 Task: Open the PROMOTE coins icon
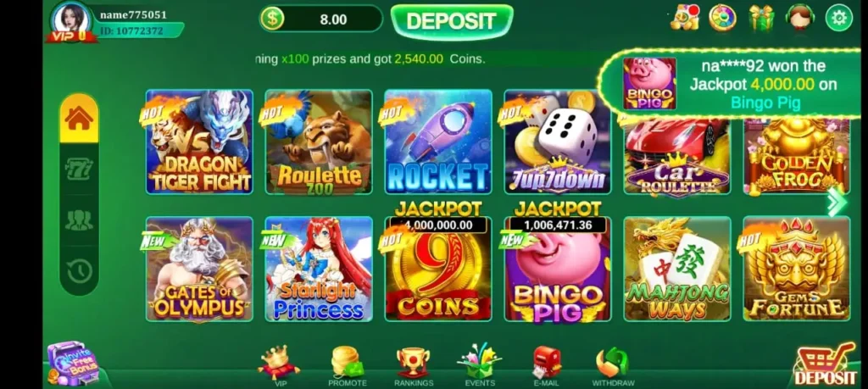(x=347, y=366)
